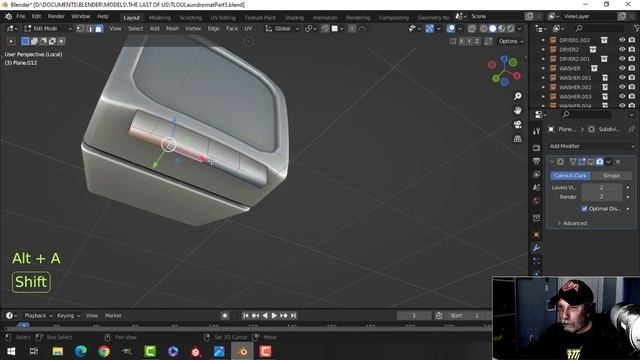640x360 pixels.
Task: Click the Render levels value field
Action: (602, 197)
